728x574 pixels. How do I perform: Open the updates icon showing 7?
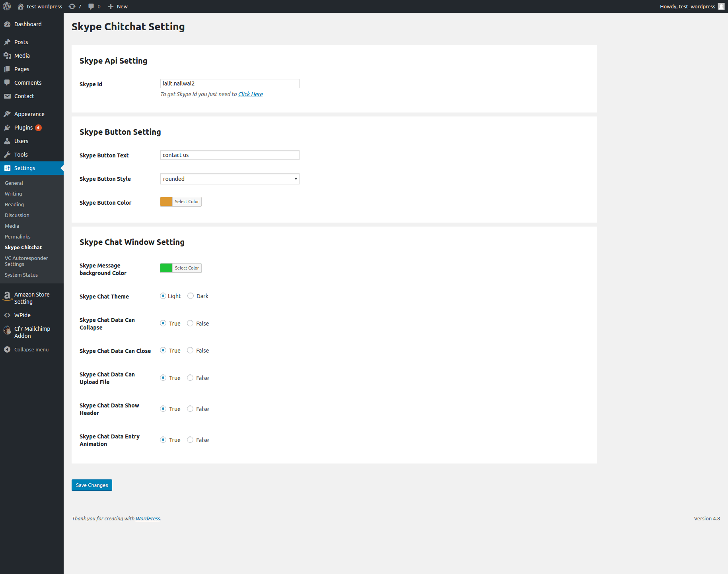(72, 6)
